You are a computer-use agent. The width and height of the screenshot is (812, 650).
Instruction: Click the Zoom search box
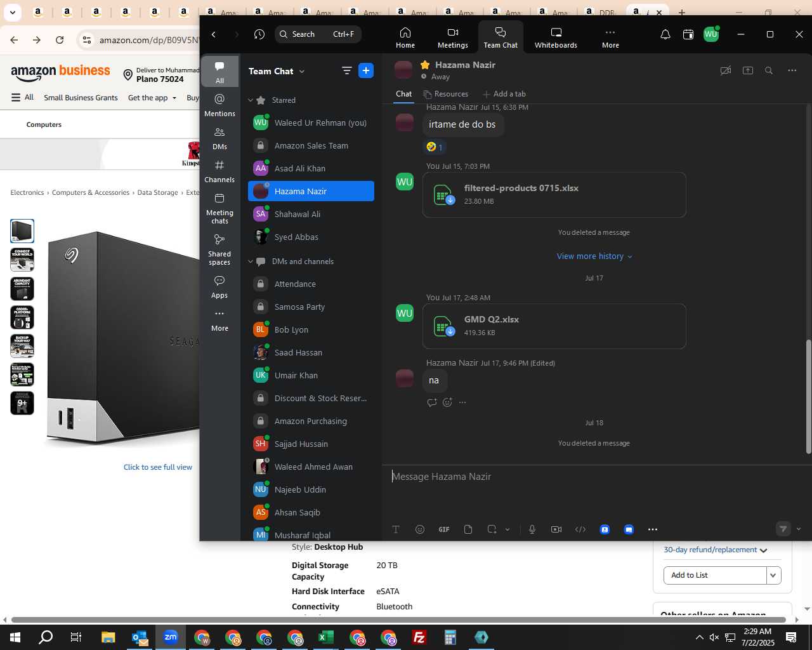pyautogui.click(x=318, y=34)
